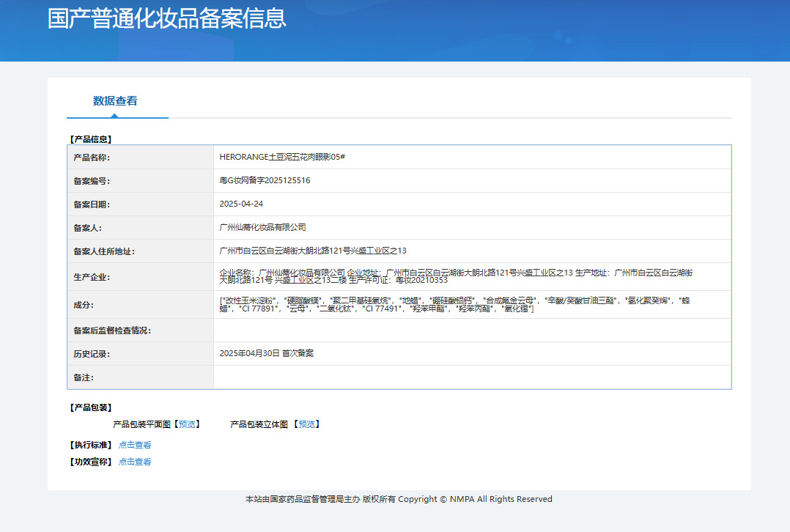Open the 数据查看 tab
Image resolution: width=790 pixels, height=532 pixels.
tap(115, 101)
